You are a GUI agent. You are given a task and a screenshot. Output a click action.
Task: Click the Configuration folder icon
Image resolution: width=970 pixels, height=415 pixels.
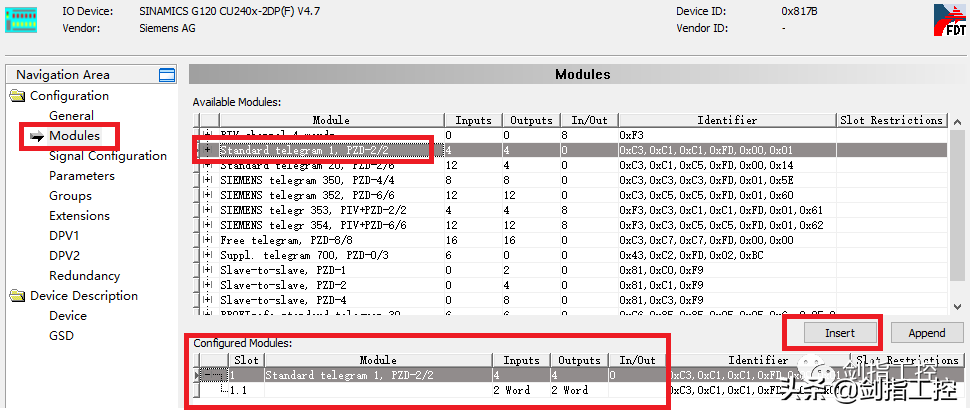pyautogui.click(x=18, y=96)
